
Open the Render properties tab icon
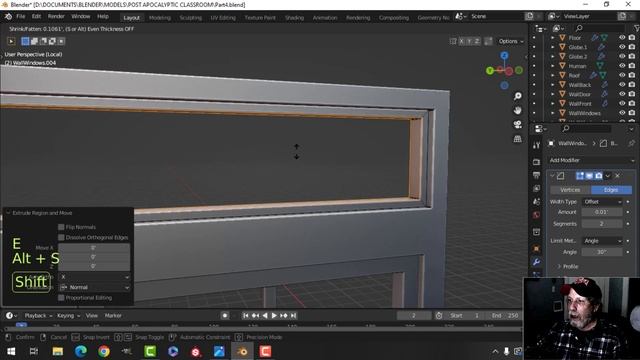pos(536,162)
